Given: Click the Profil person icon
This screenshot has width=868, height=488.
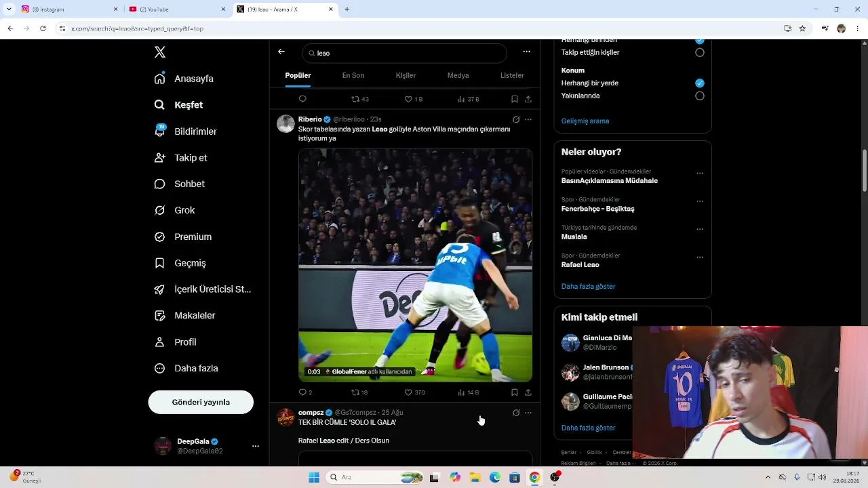Looking at the screenshot, I should 160,342.
